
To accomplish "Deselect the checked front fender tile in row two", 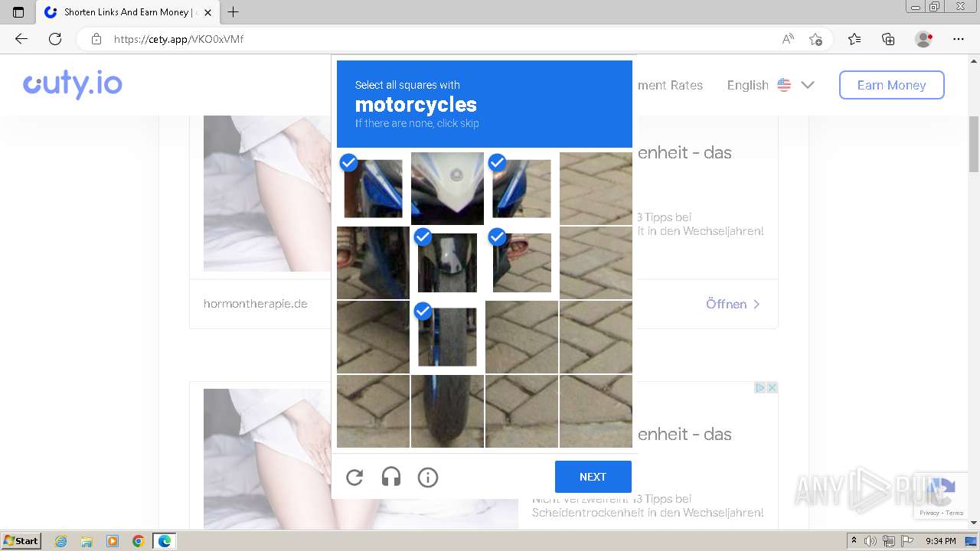I will (447, 262).
